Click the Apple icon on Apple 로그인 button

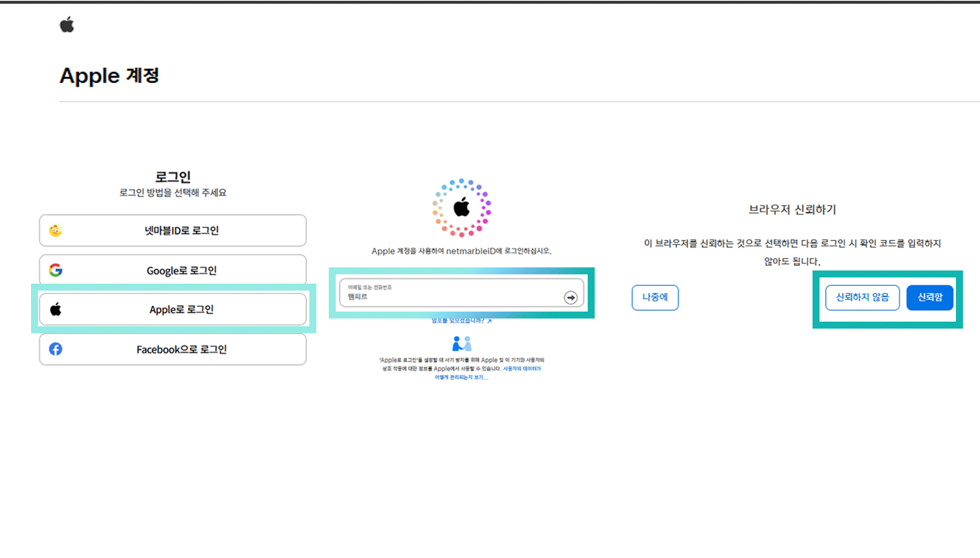pyautogui.click(x=55, y=309)
